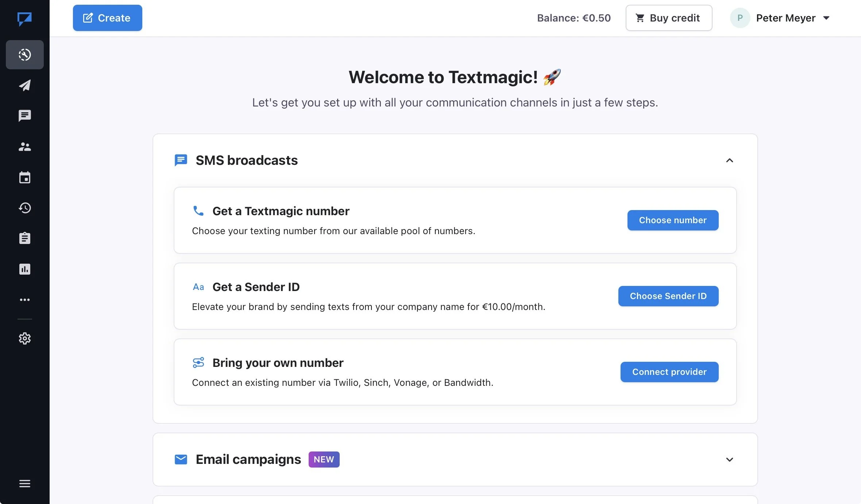Click the Choose Sender ID button
861x504 pixels.
[x=668, y=296]
